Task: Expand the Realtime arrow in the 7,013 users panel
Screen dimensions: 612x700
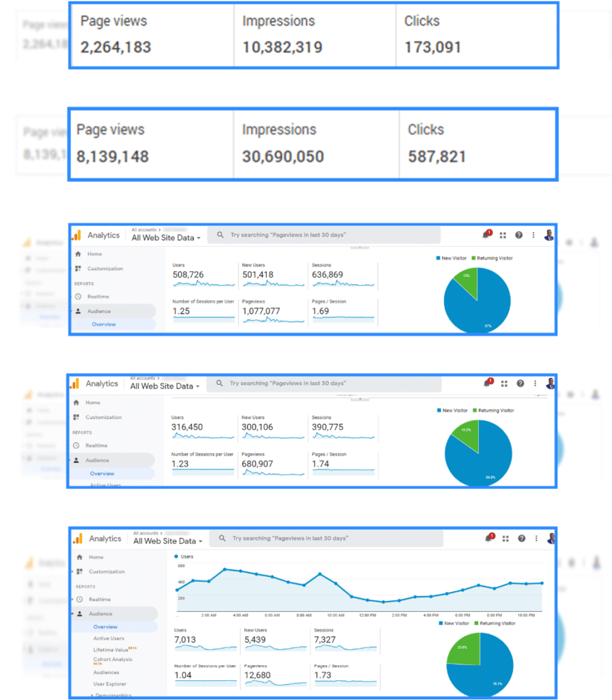Action: pos(72,600)
